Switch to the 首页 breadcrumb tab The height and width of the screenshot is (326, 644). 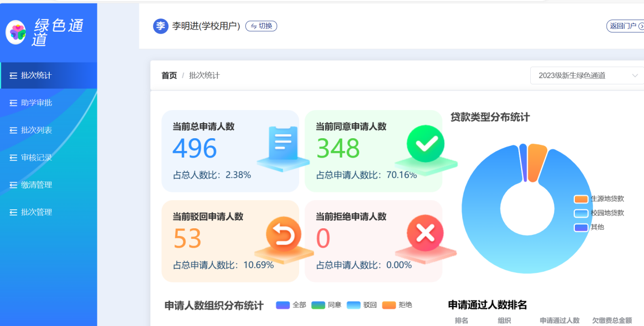click(x=169, y=75)
